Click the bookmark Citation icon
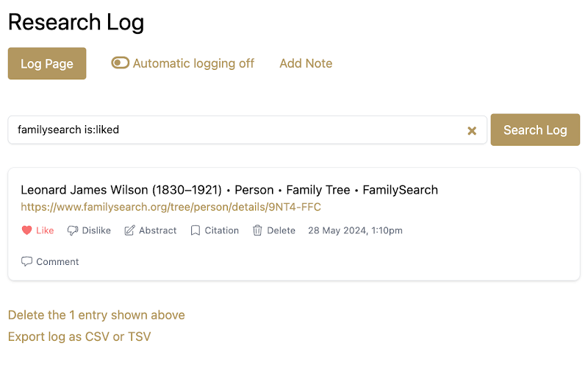The width and height of the screenshot is (588, 368). 196,230
